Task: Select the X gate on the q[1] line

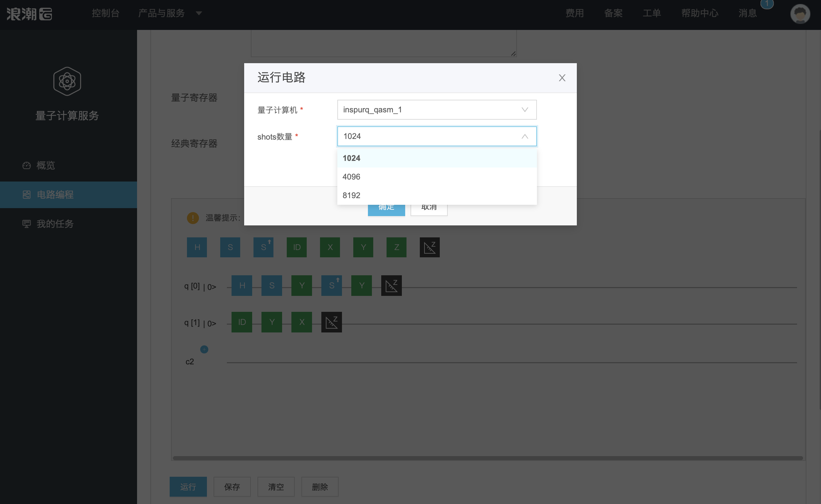Action: coord(301,322)
